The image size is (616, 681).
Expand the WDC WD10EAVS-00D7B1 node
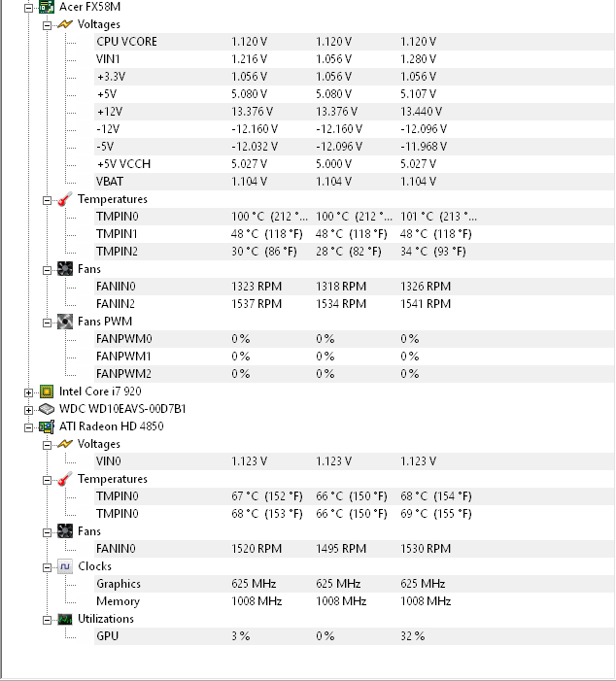(29, 410)
